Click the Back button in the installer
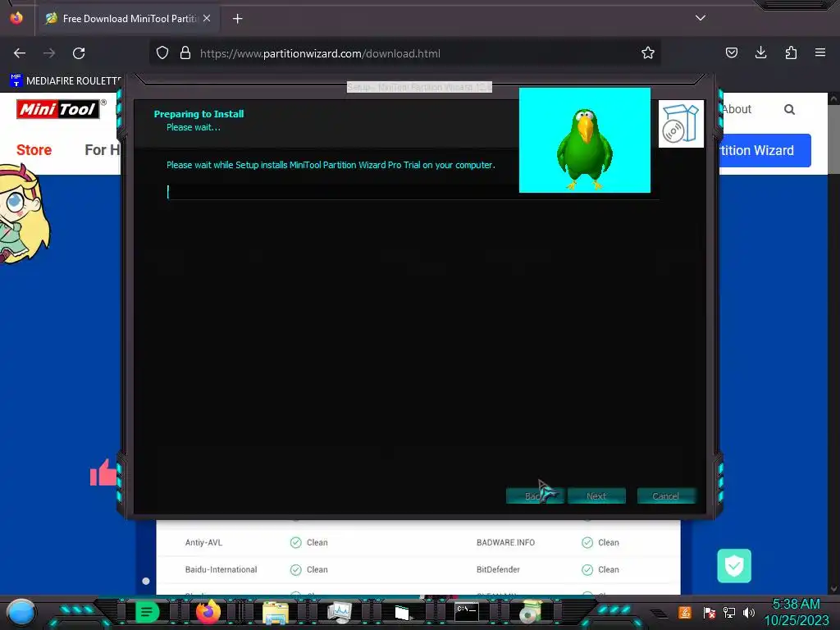 (535, 496)
